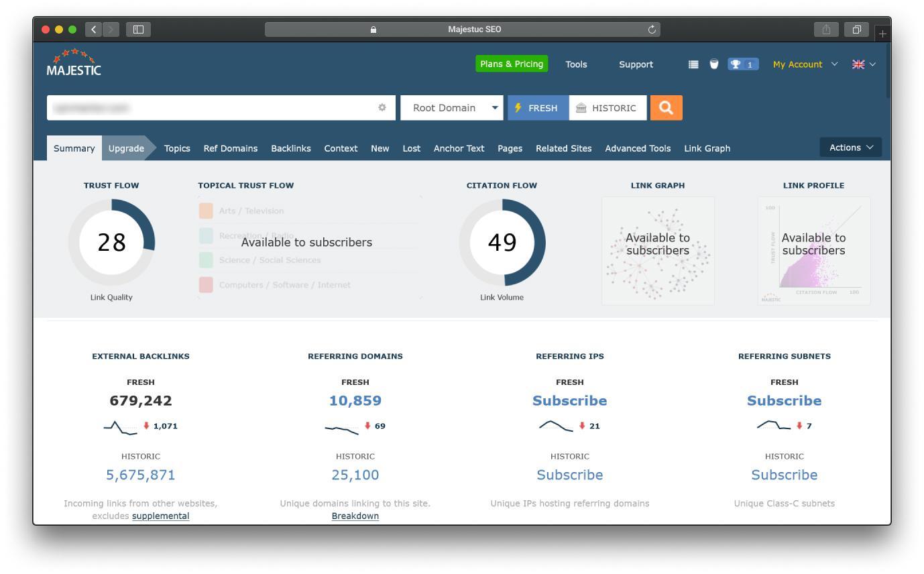This screenshot has height=574, width=924.
Task: Open search settings gear in search field
Action: pyautogui.click(x=382, y=107)
